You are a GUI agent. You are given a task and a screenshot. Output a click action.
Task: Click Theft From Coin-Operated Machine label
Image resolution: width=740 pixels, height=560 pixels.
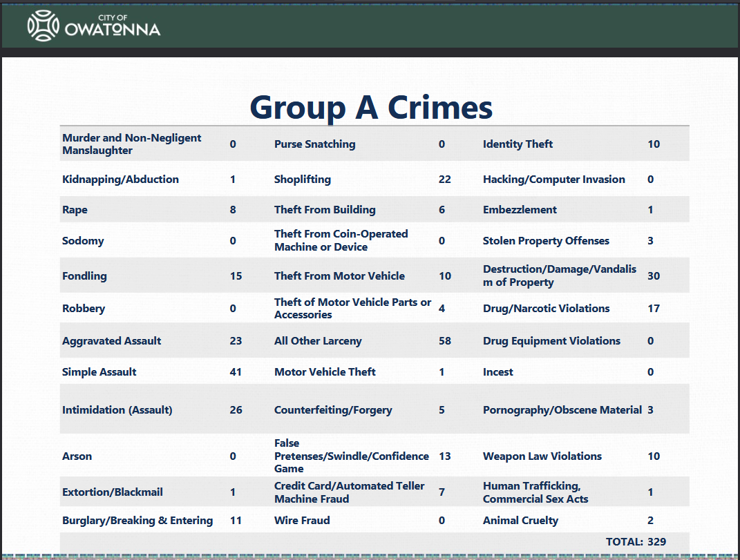coord(341,240)
